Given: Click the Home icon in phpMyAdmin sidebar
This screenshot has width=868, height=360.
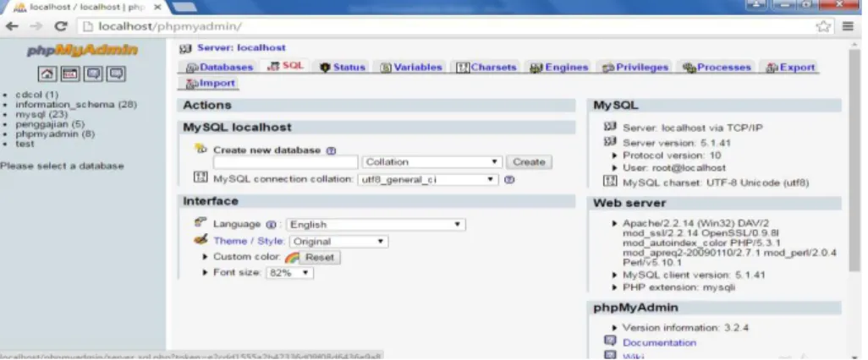Looking at the screenshot, I should (47, 74).
